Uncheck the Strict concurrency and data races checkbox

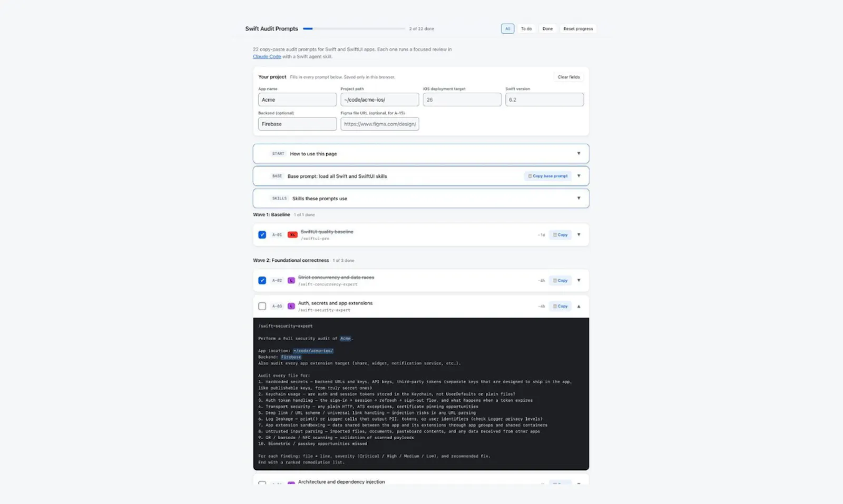pyautogui.click(x=262, y=281)
